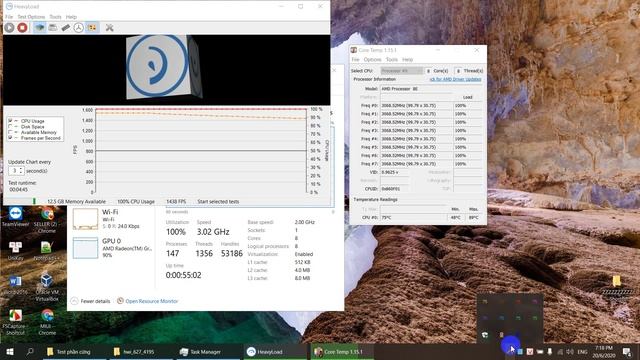
Task: Click the update chart seconds field
Action: tap(14, 171)
